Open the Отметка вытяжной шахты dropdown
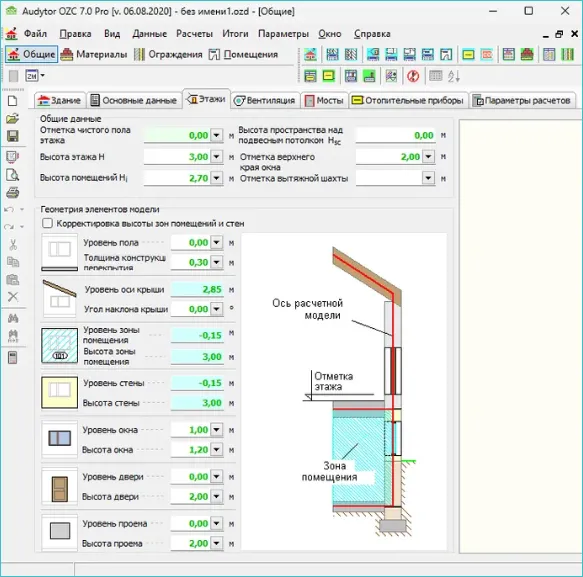 click(428, 178)
